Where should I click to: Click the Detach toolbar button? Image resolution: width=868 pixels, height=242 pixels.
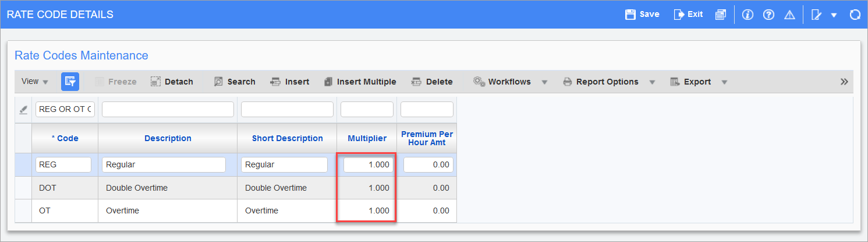172,82
